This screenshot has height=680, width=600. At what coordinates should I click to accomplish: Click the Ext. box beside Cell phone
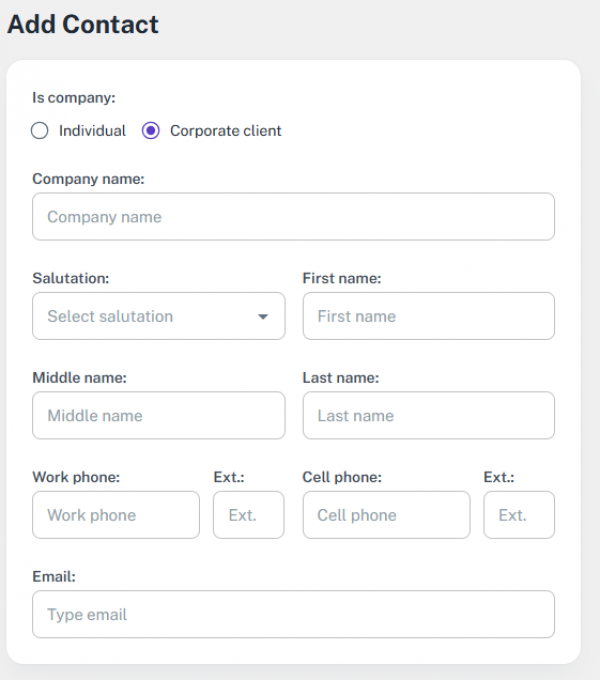coord(518,515)
